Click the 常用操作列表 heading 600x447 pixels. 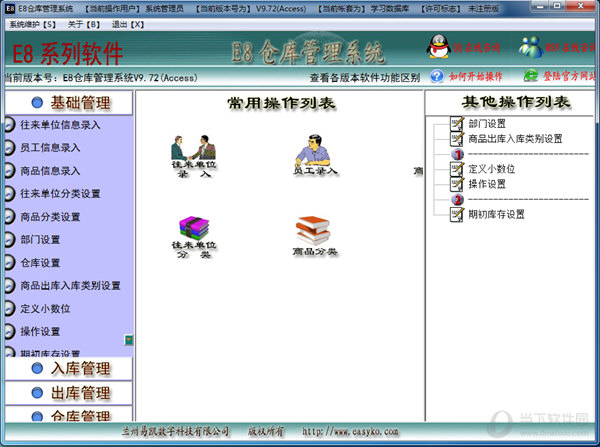(281, 103)
